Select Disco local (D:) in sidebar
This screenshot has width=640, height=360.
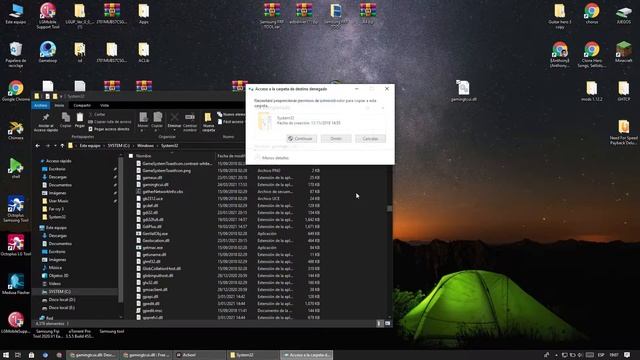61,300
